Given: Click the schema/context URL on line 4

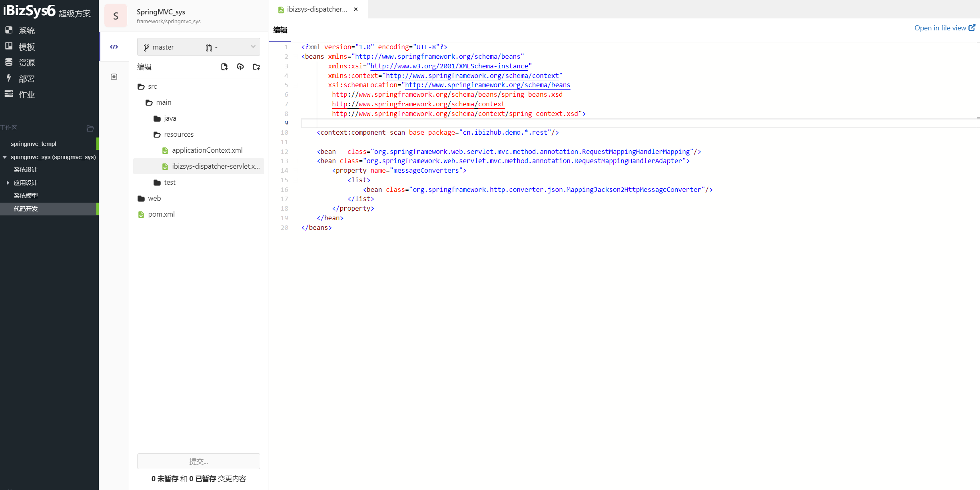Looking at the screenshot, I should [x=472, y=76].
